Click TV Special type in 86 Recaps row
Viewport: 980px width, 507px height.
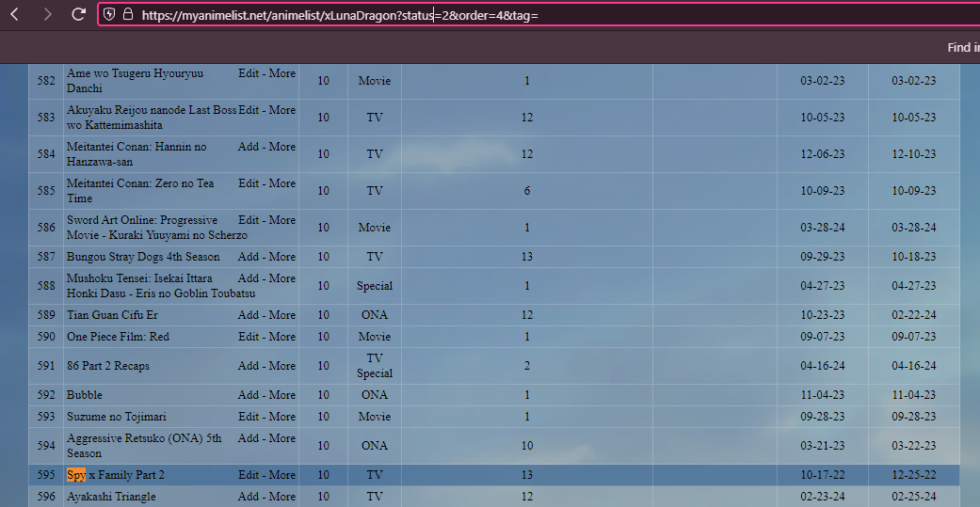point(375,366)
